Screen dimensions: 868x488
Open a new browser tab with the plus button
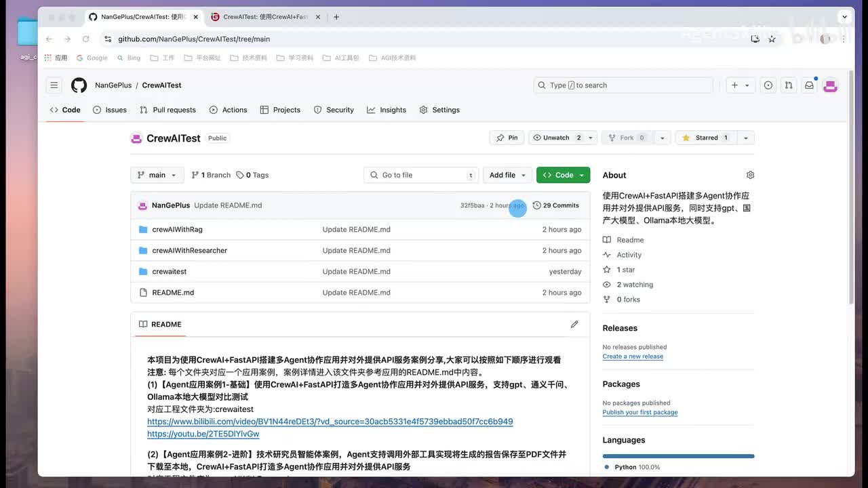336,17
